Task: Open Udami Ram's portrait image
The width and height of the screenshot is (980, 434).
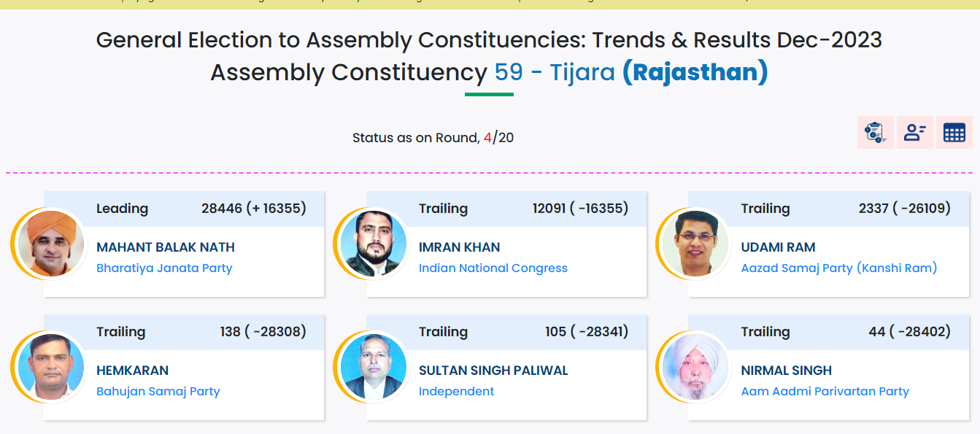Action: click(692, 243)
